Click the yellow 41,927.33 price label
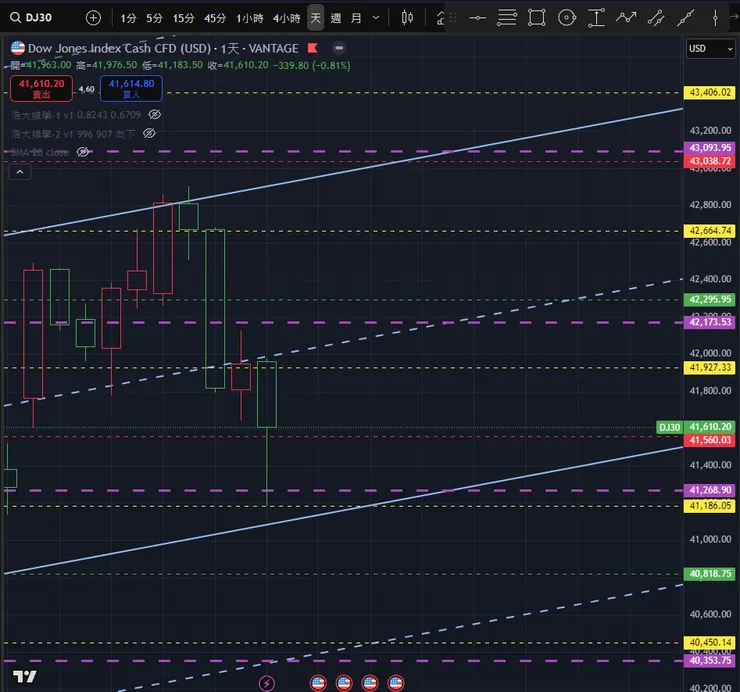The width and height of the screenshot is (740, 692). [x=710, y=367]
